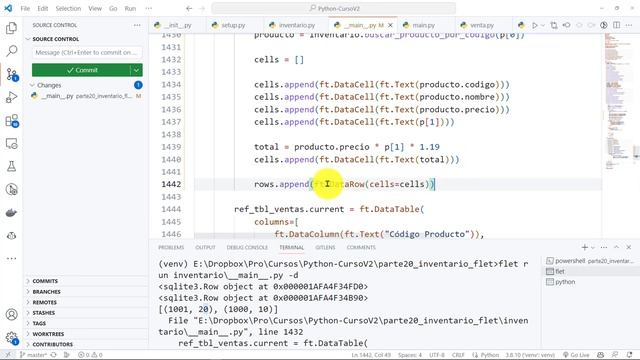Viewport: 640px width, 360px height.
Task: Go back using navigation arrow
Action: point(189,8)
